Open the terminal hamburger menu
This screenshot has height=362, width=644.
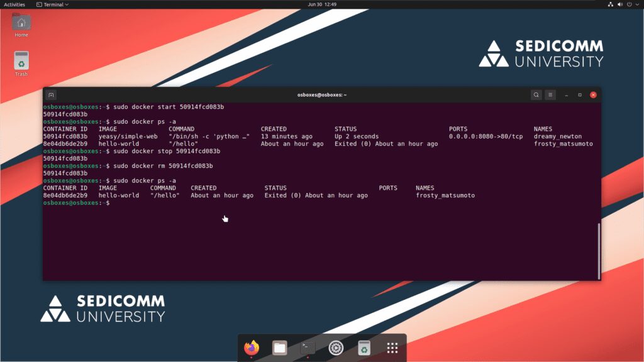(550, 95)
